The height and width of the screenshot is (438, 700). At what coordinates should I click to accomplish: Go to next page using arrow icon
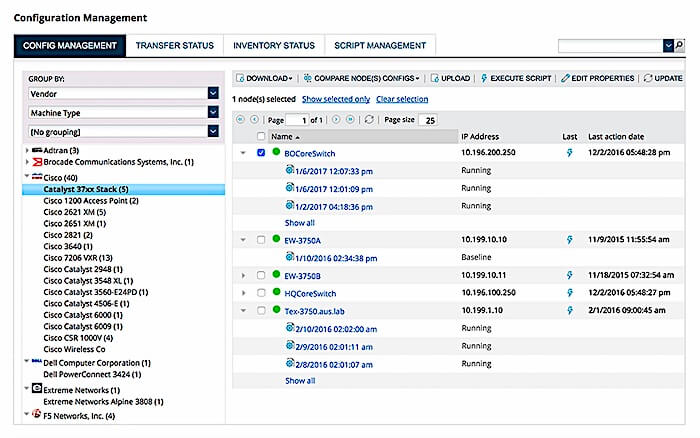[336, 119]
